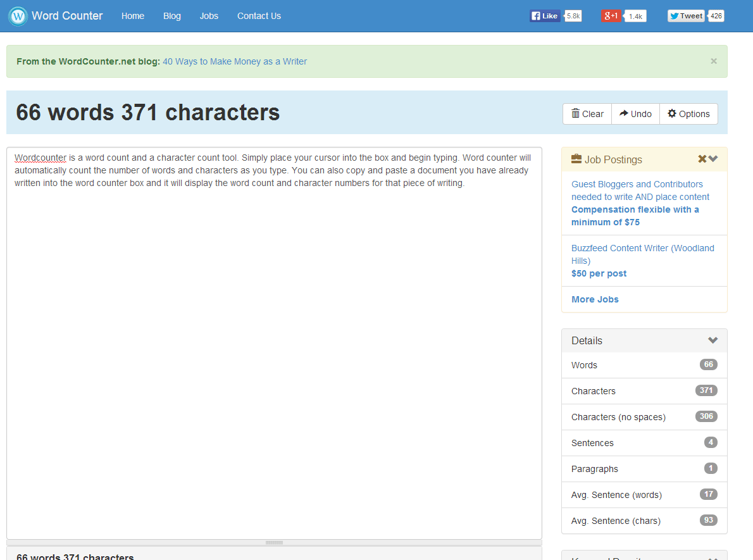Click the Compensation flexible minimum $75 text
This screenshot has width=753, height=560.
click(x=635, y=216)
